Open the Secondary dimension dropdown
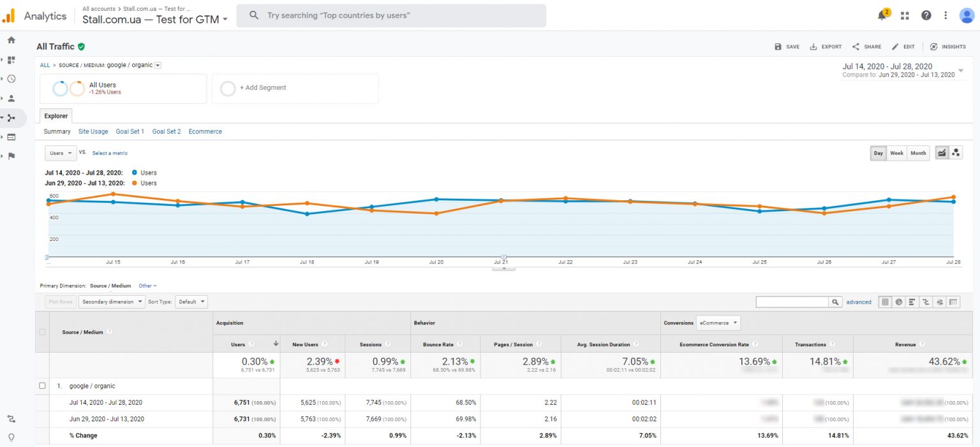The image size is (980, 447). (112, 302)
